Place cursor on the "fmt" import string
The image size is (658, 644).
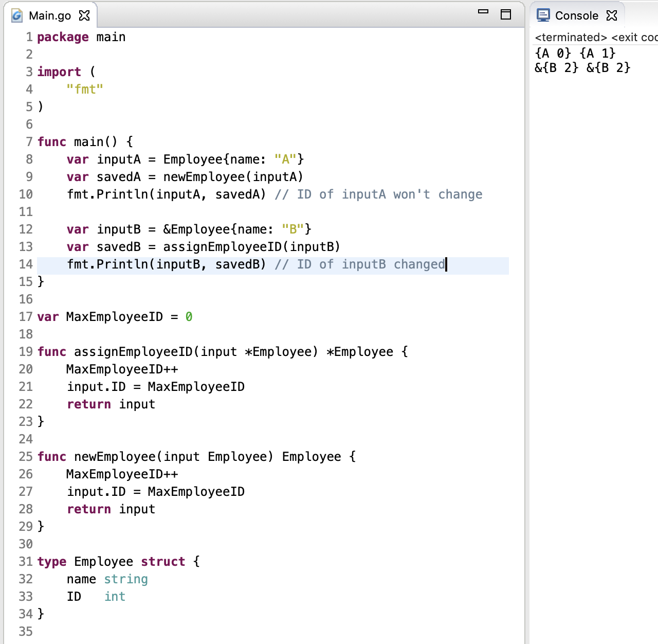(85, 90)
